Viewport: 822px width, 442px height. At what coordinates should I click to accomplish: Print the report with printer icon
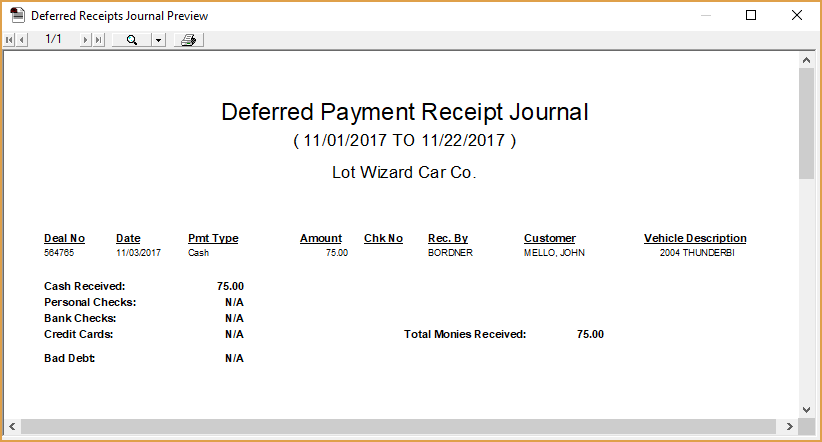(x=189, y=40)
